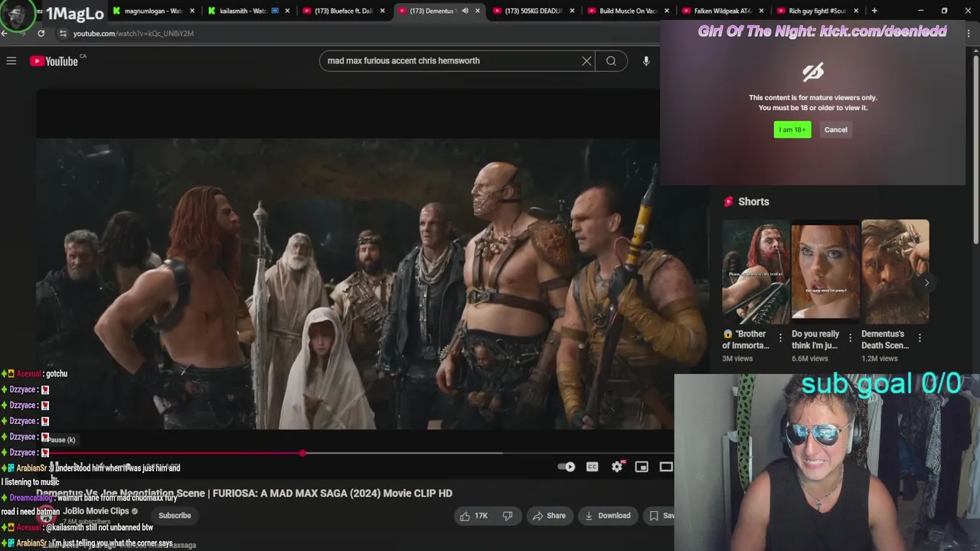980x551 pixels.
Task: Switch to the Falken Wildpeak tab
Action: (722, 11)
